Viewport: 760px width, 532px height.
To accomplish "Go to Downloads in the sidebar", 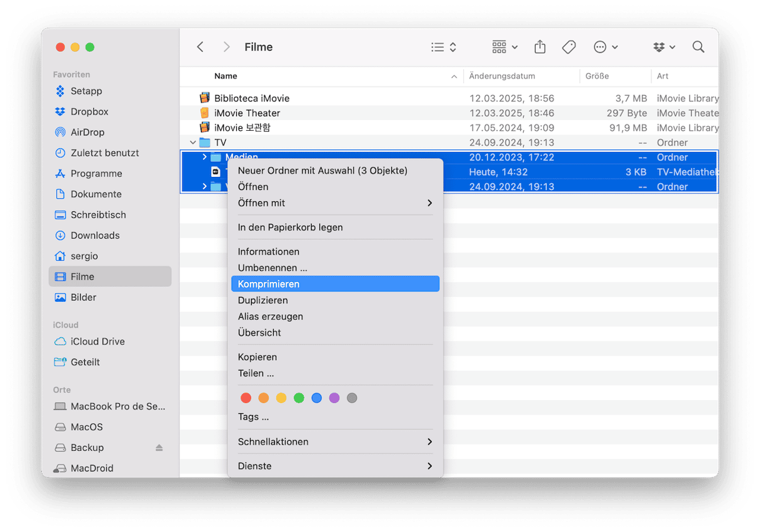I will (x=94, y=236).
